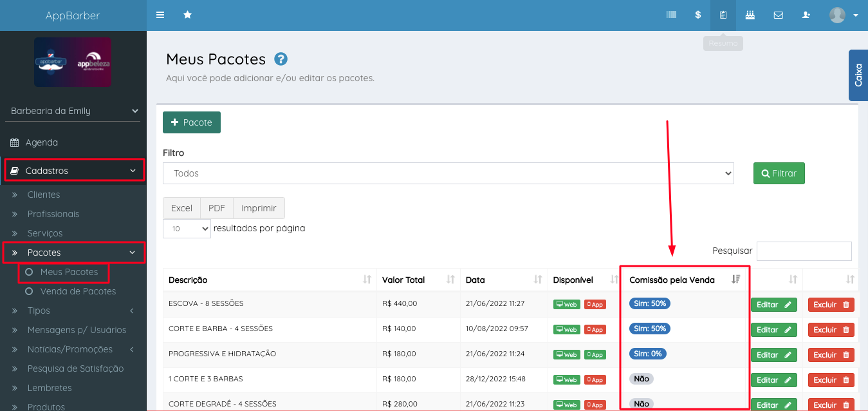The image size is (868, 411).
Task: Click the Pesquisar search field
Action: pyautogui.click(x=804, y=251)
